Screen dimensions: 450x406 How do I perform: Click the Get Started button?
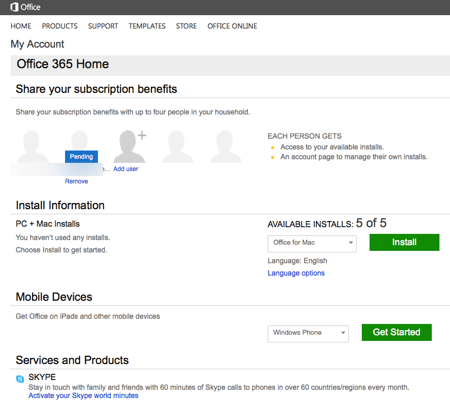[x=397, y=332]
